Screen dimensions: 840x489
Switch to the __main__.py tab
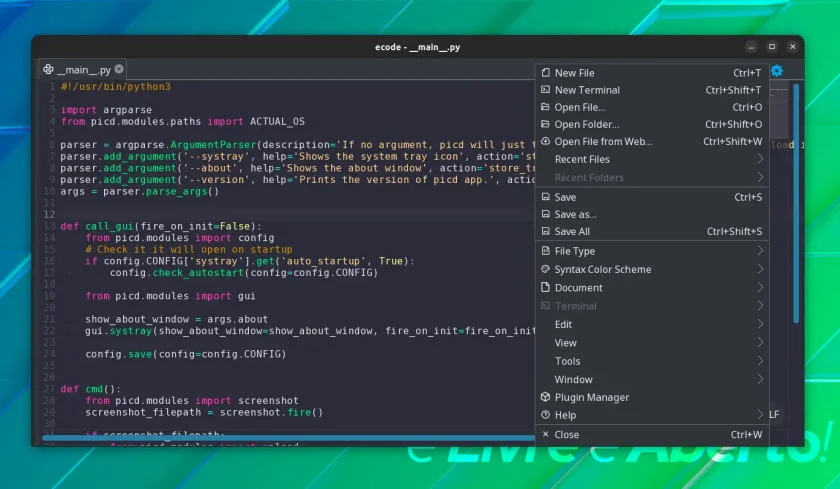82,69
